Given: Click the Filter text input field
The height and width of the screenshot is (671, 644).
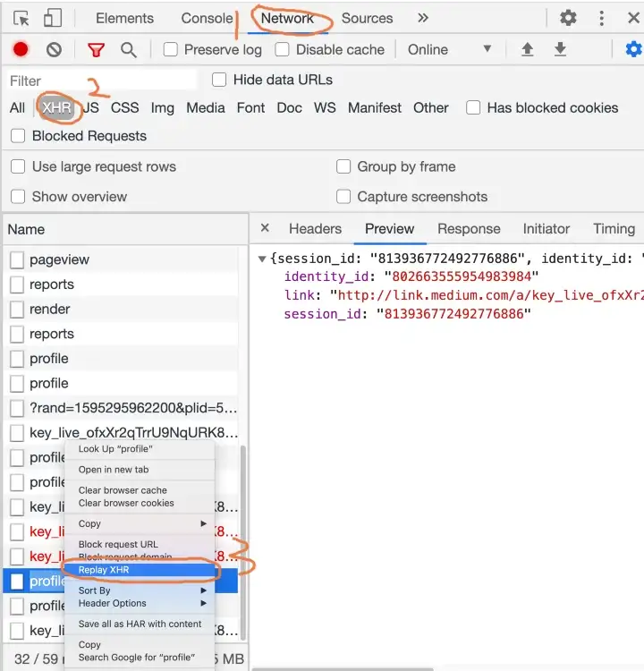Looking at the screenshot, I should [x=100, y=81].
